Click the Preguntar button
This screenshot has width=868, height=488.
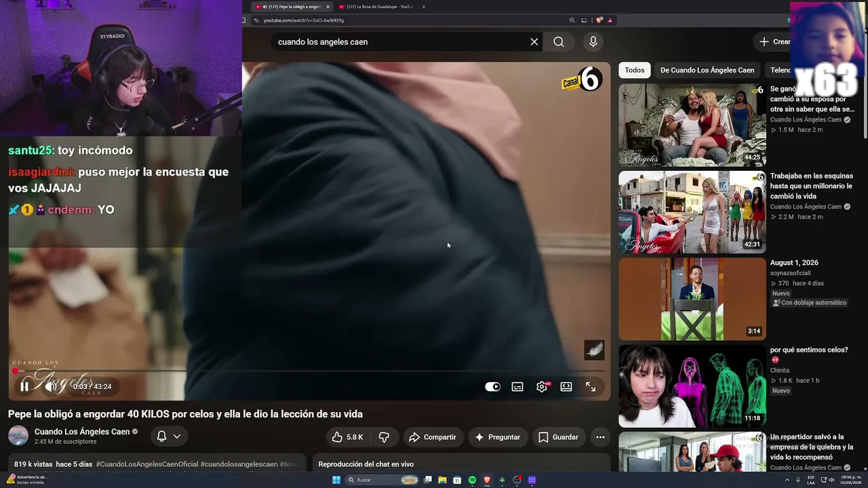497,437
